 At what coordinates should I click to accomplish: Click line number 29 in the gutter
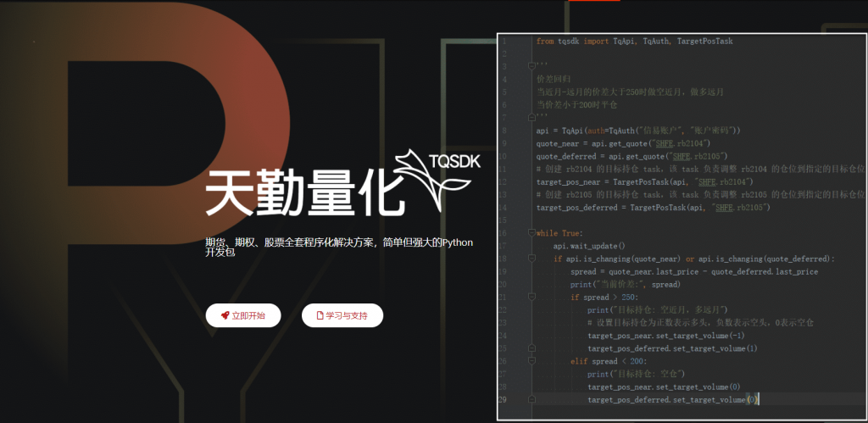pos(502,399)
